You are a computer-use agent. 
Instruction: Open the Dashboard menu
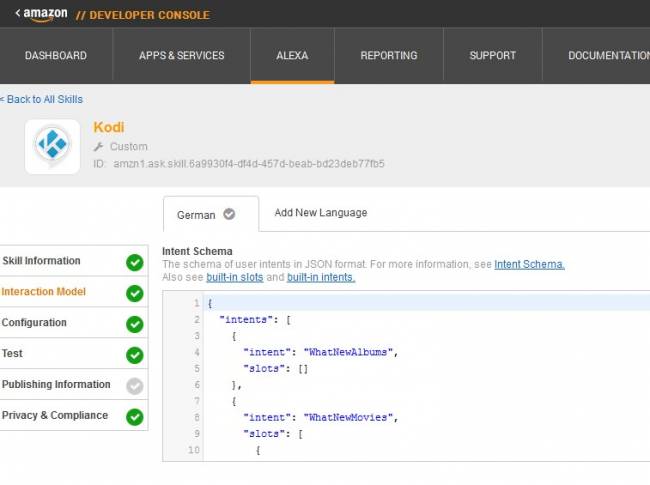56,56
